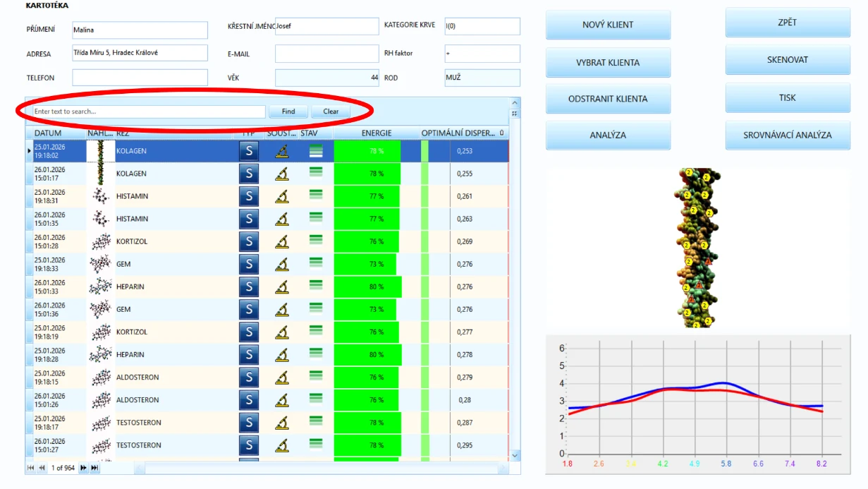The height and width of the screenshot is (489, 868).
Task: Click the Clear search button
Action: click(331, 111)
